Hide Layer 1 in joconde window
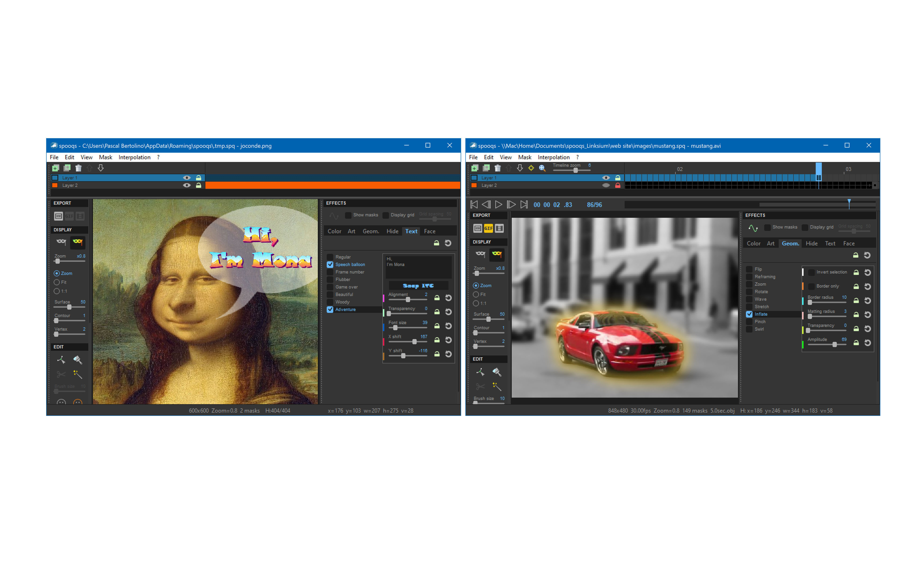Image resolution: width=919 pixels, height=588 pixels. tap(187, 178)
